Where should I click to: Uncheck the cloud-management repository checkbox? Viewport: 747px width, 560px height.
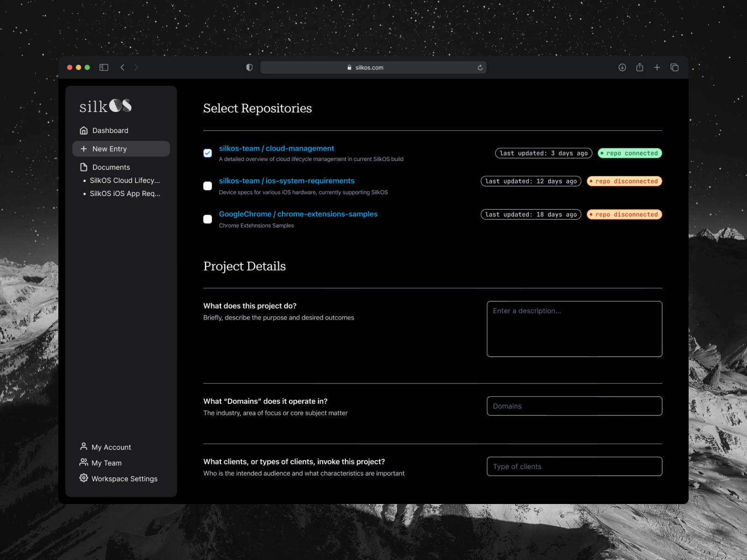[x=208, y=153]
